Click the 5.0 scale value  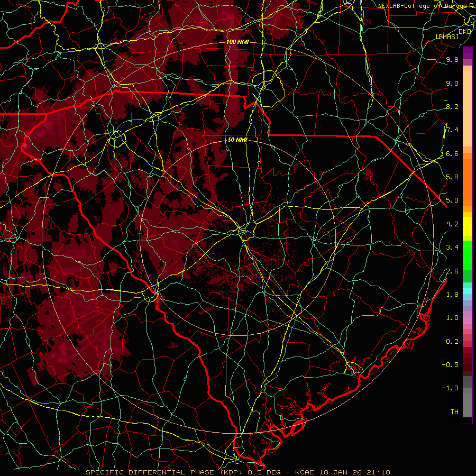pyautogui.click(x=452, y=200)
